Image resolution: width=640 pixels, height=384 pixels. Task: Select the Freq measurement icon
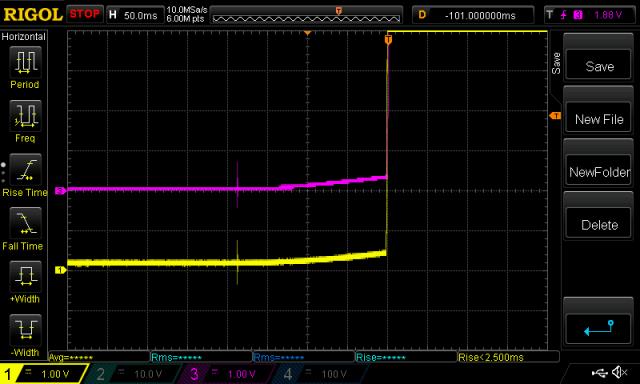pyautogui.click(x=25, y=115)
